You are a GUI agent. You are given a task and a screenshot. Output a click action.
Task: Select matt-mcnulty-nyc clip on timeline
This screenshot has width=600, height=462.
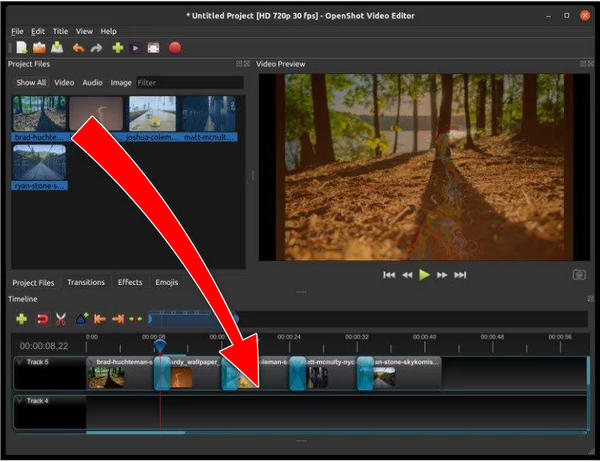(330, 373)
